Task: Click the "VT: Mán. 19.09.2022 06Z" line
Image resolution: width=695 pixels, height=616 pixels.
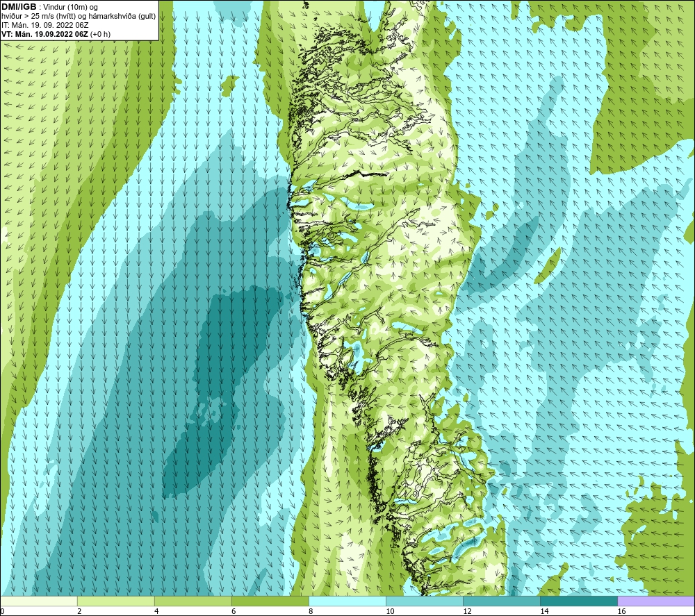Action: point(44,34)
